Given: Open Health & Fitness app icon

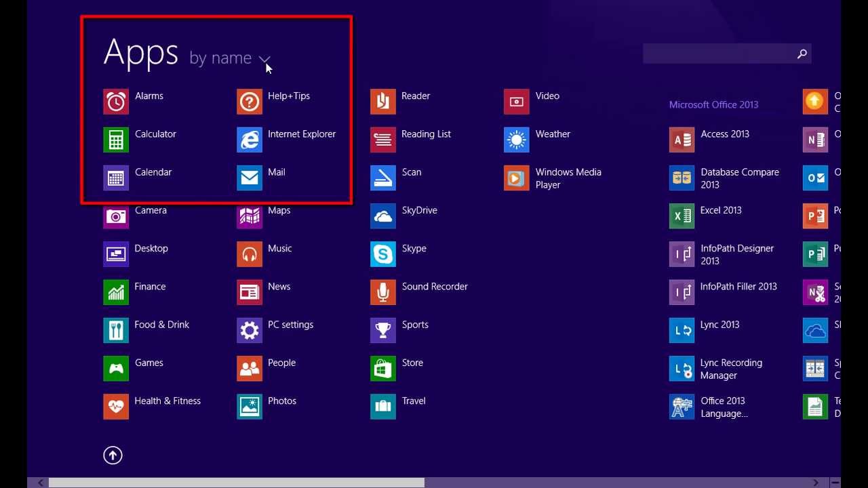Looking at the screenshot, I should click(116, 407).
